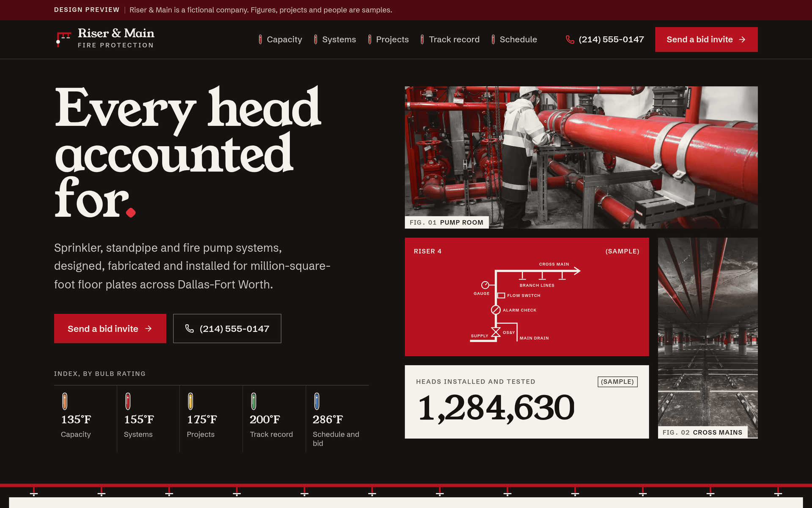Image resolution: width=812 pixels, height=508 pixels.
Task: Click the Riser & Main pipe logo icon
Action: pyautogui.click(x=63, y=39)
